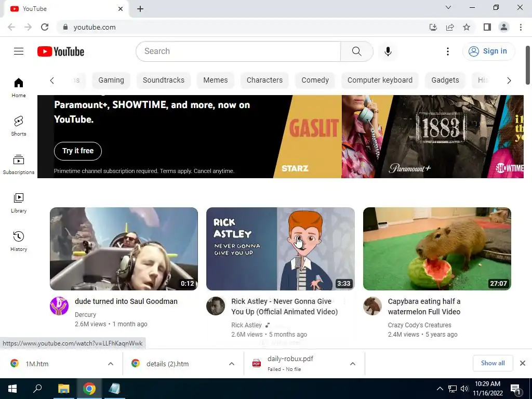Viewport: 532px width, 399px height.
Task: View site lock information
Action: pos(65,27)
